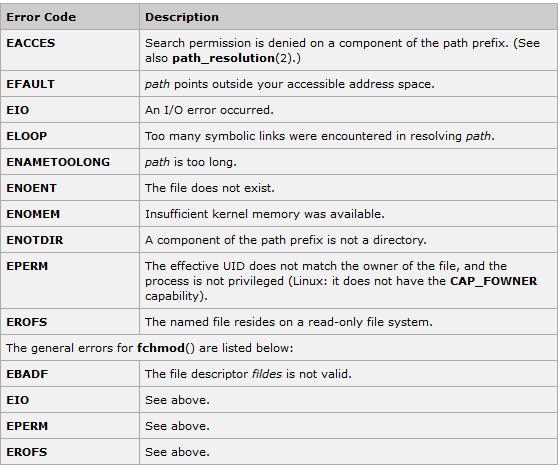Image resolution: width=560 pixels, height=470 pixels.
Task: Click 'See above.' in the last EROFS row
Action: click(x=177, y=452)
